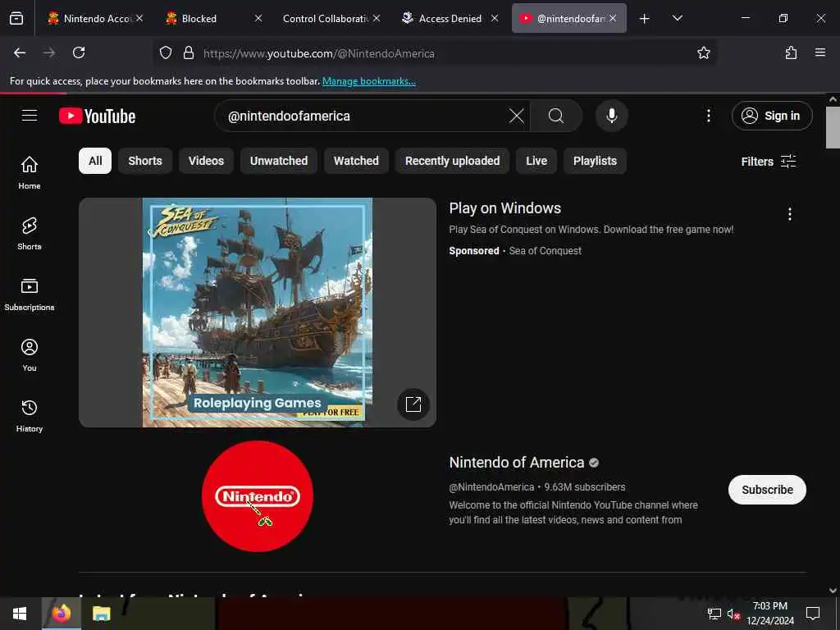Open the Firefox application menu

click(x=819, y=52)
